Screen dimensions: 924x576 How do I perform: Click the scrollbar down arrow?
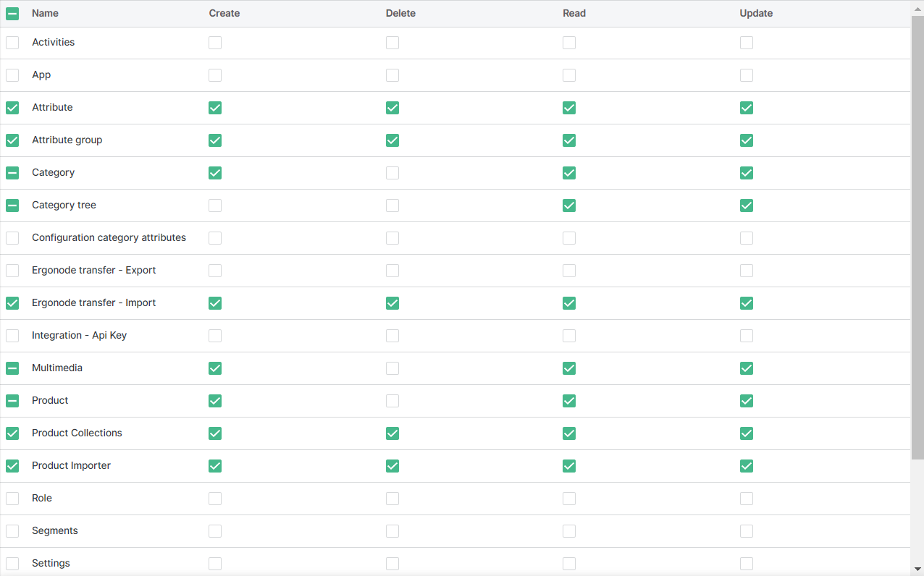pos(917,569)
